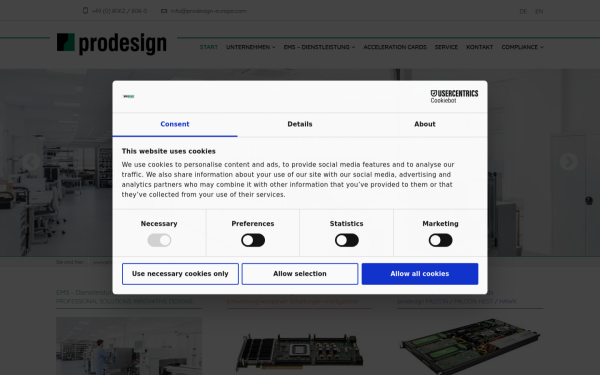
Task: Open the EMS production room thumbnail
Action: pos(129,346)
